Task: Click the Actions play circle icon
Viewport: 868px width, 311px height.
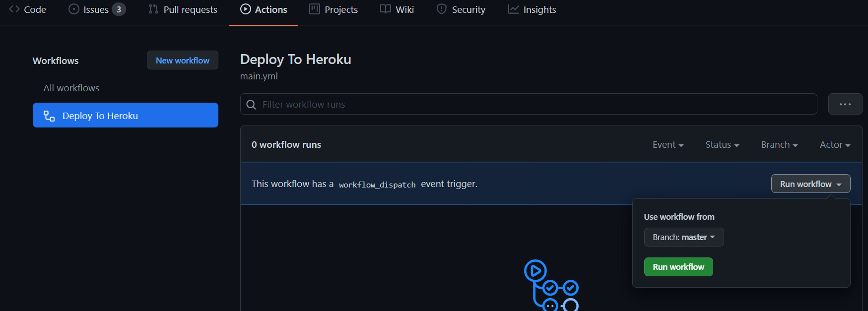Action: [246, 9]
